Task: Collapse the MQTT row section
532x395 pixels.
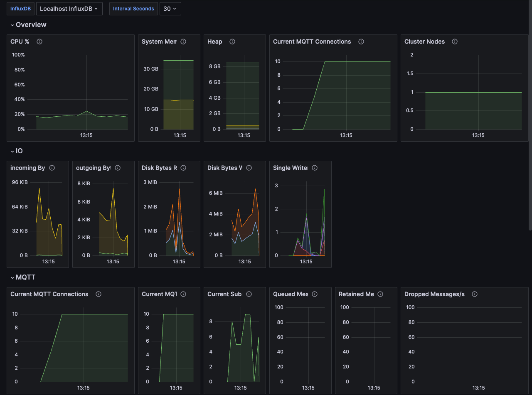Action: 23,277
